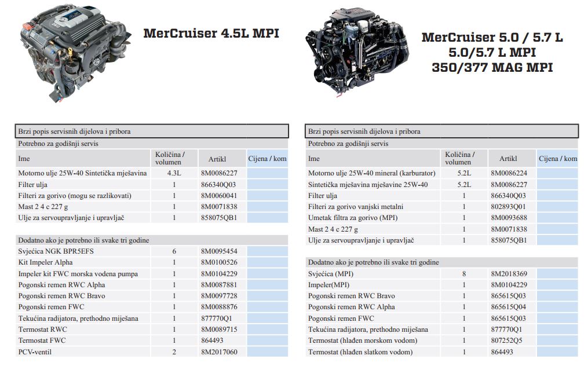Click article number '8M0100526'

click(219, 262)
